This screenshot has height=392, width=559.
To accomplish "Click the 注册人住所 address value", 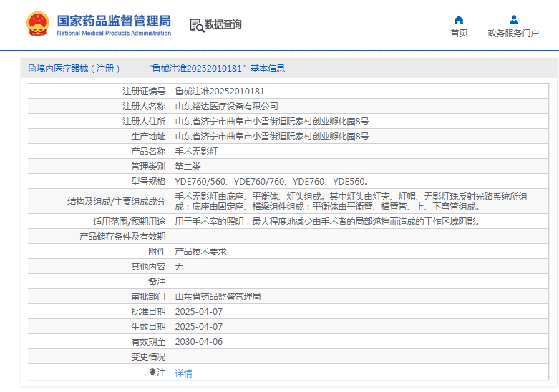I will 272,122.
